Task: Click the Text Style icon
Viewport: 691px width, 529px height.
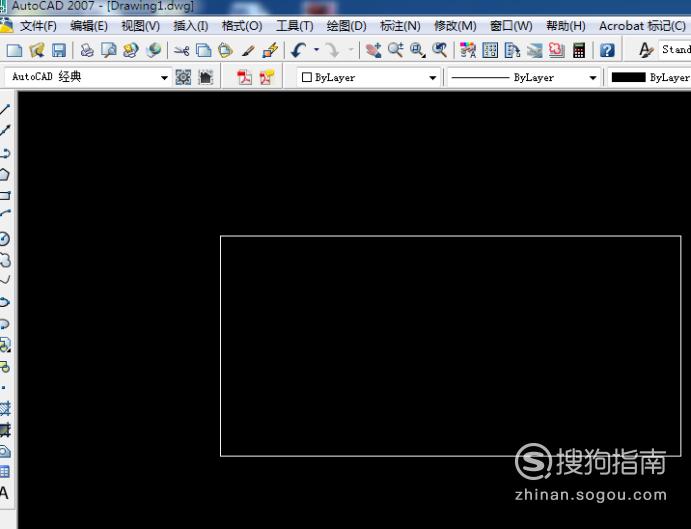Action: tap(646, 50)
